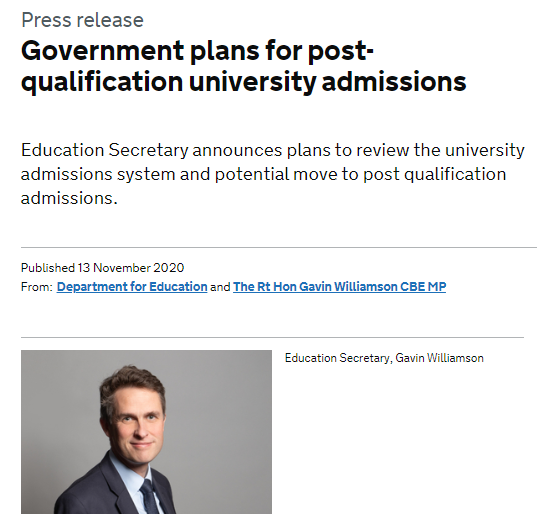Click the Education Secretary portrait photo
Viewport: 537px width, 525px height.
146,432
